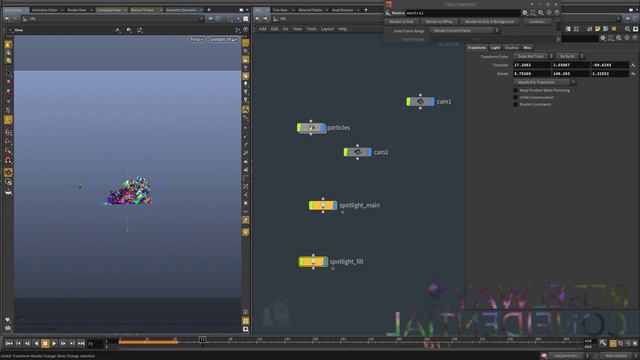
Task: Jump to last frame in playbar
Action: tap(81, 344)
